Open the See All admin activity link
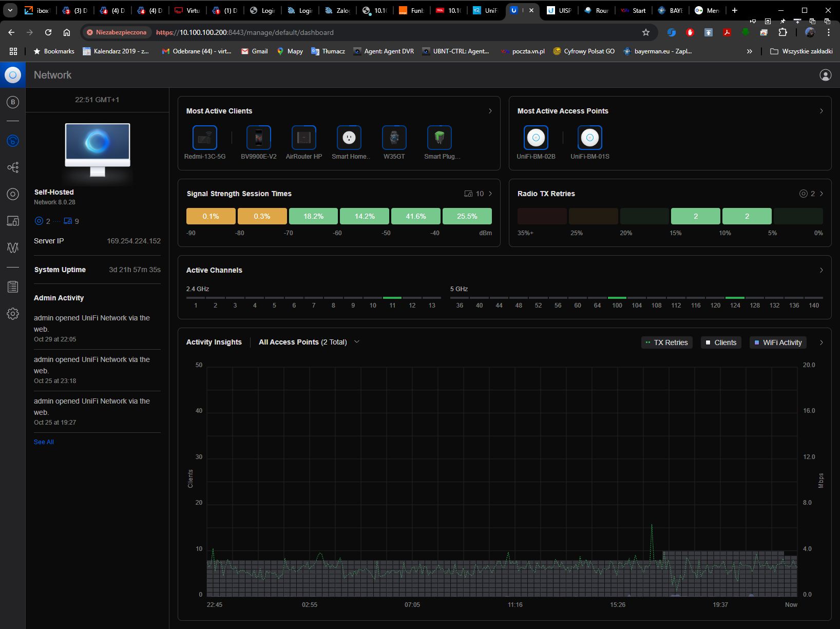Image resolution: width=840 pixels, height=629 pixels. pos(44,442)
